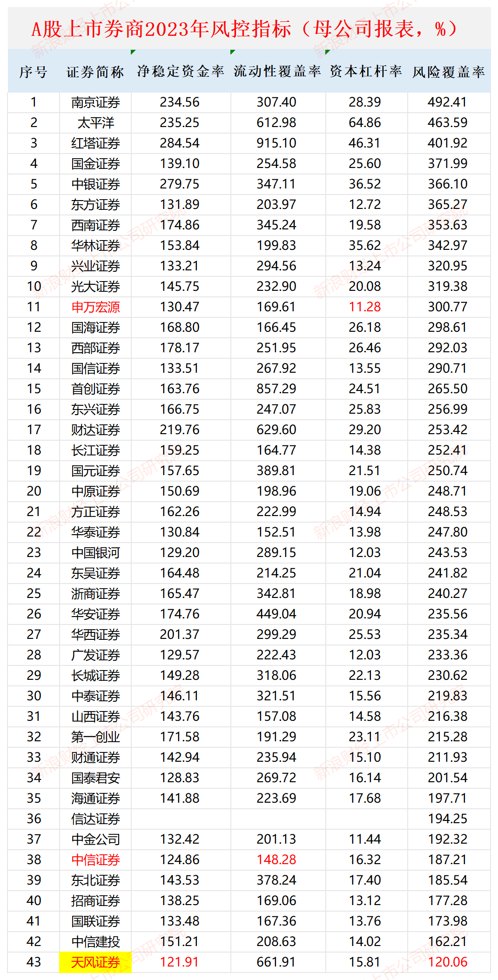Select the 中泰证券 cell
Screen dimensions: 498x980
tap(95, 696)
